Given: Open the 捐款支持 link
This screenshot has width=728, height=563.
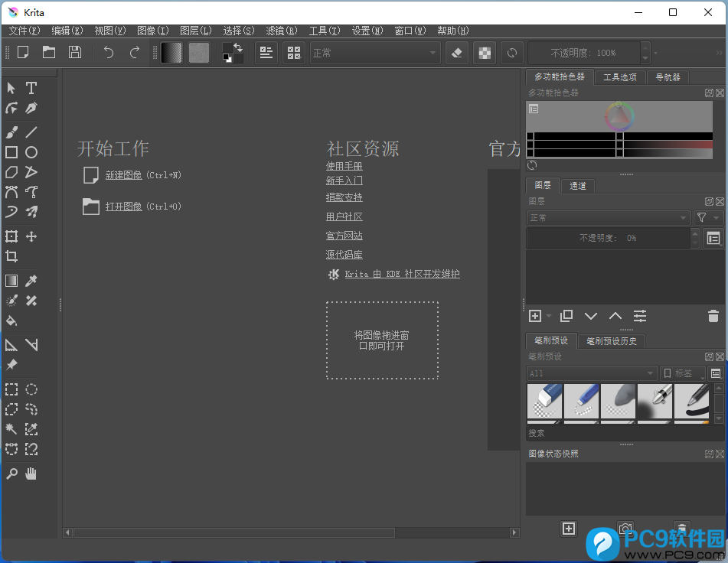Looking at the screenshot, I should (344, 197).
